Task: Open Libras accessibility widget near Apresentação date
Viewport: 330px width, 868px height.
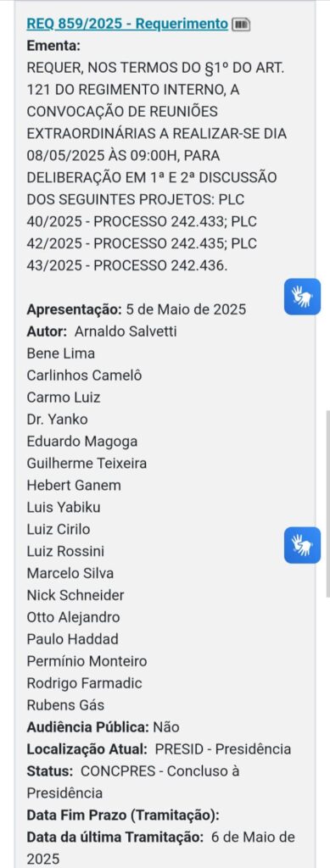Action: 302,297
